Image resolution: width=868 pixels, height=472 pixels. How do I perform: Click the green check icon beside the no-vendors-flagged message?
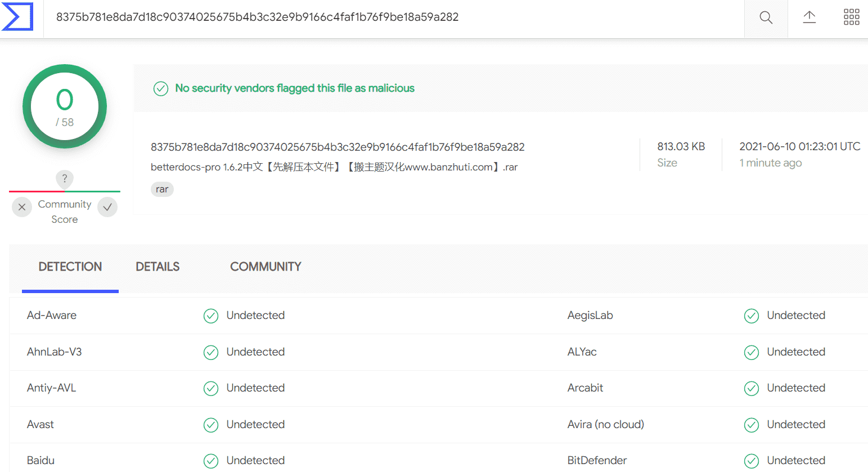(161, 89)
